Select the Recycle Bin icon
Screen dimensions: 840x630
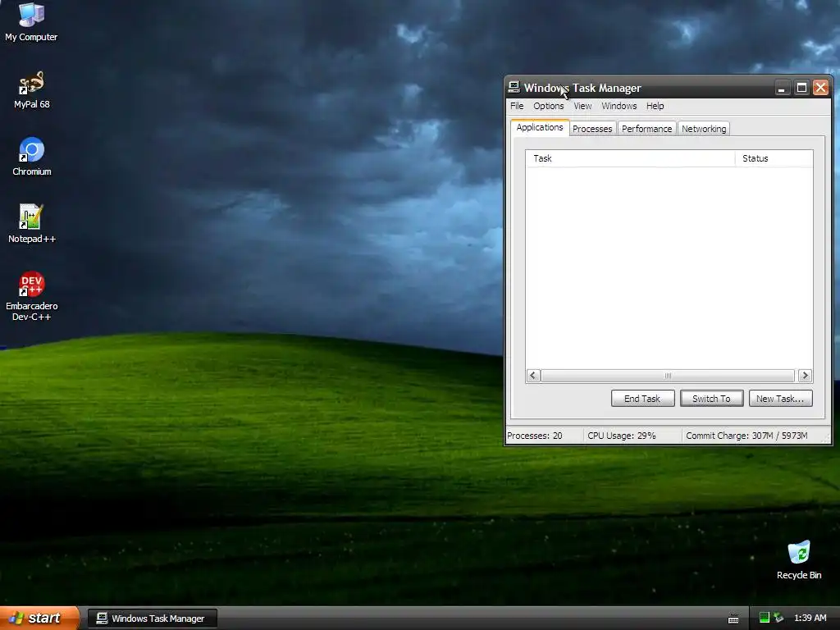(x=799, y=559)
